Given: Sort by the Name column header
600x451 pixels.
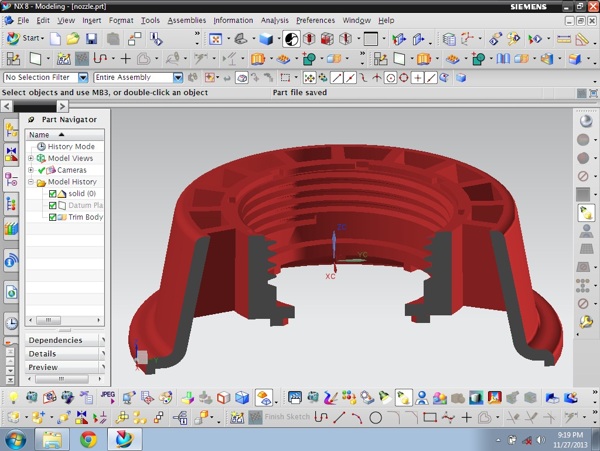Looking at the screenshot, I should click(65, 135).
